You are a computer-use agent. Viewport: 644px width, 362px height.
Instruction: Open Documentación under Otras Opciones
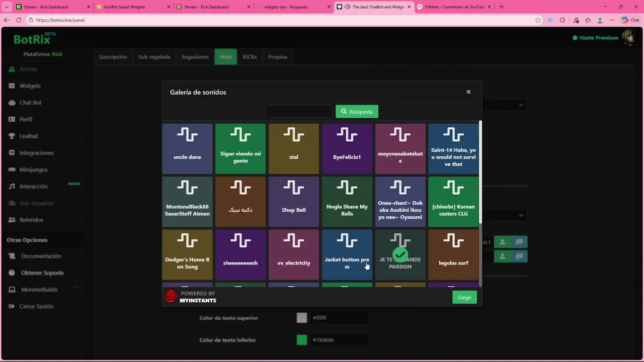(41, 256)
